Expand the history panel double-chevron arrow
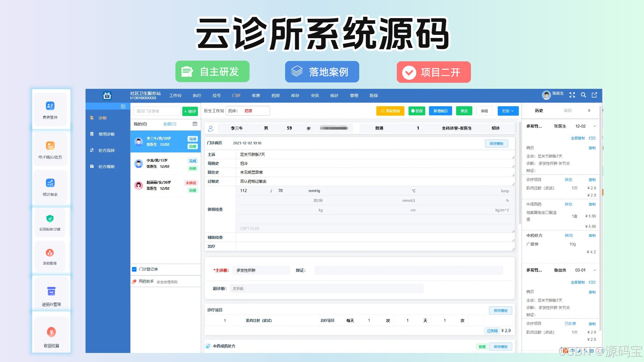Viewport: 644px width, 362px height. coord(589,111)
